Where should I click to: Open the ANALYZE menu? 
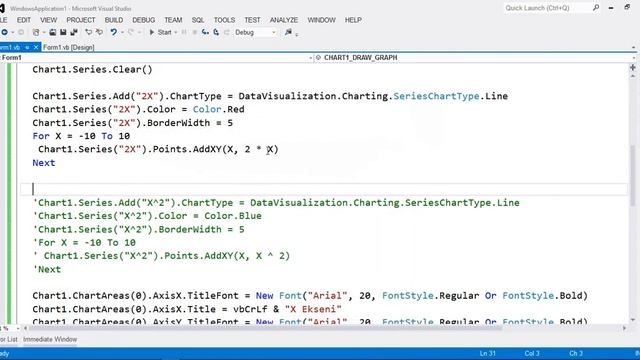pyautogui.click(x=284, y=20)
